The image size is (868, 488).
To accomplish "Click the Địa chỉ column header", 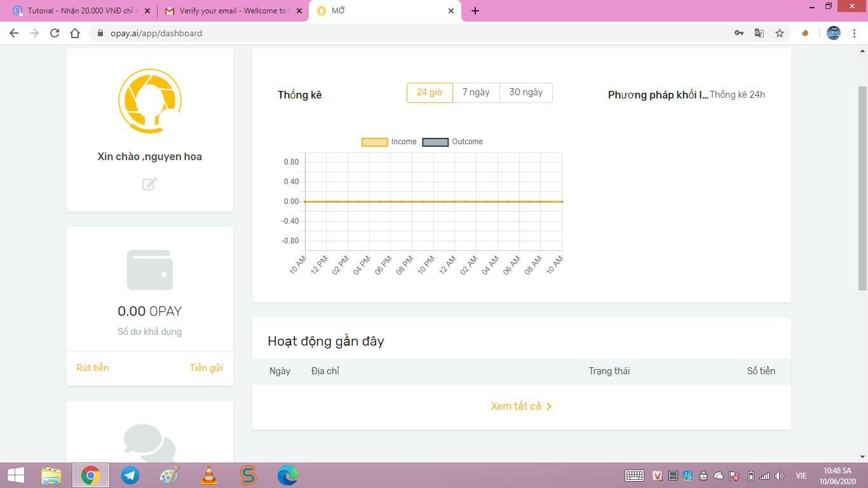I will [x=325, y=371].
